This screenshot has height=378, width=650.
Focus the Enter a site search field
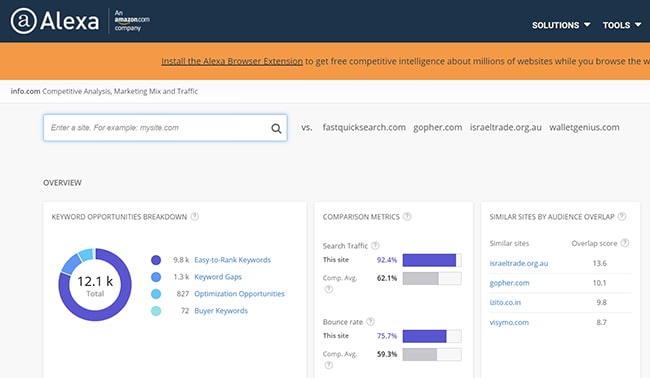(165, 128)
